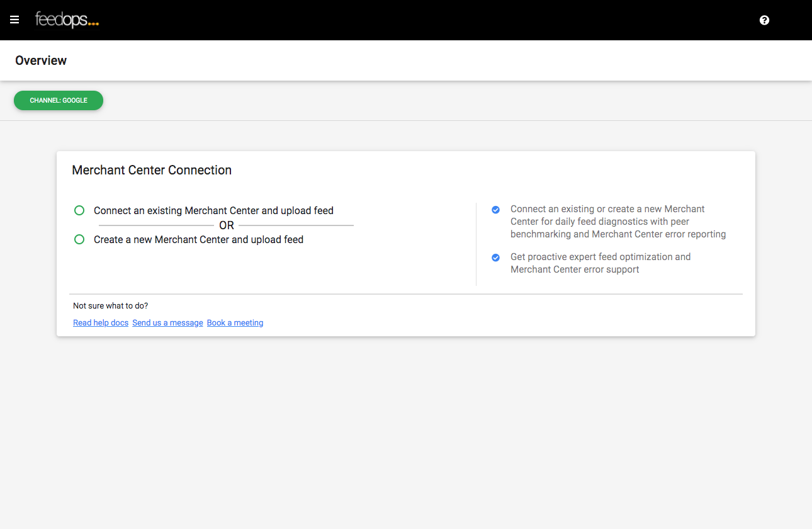Image resolution: width=812 pixels, height=529 pixels.
Task: Click the 'Connect an existing or create' benefit text
Action: coord(618,221)
